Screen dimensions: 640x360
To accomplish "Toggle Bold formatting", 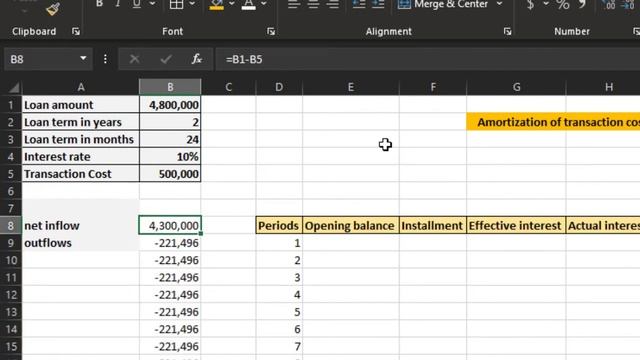I will [x=99, y=4].
